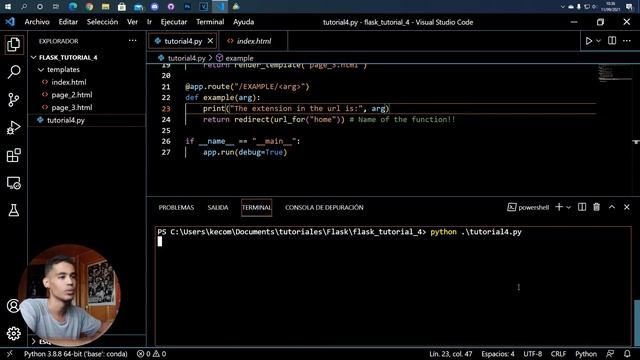The height and width of the screenshot is (360, 640).
Task: Open the Testing flask icon
Action: point(13,211)
